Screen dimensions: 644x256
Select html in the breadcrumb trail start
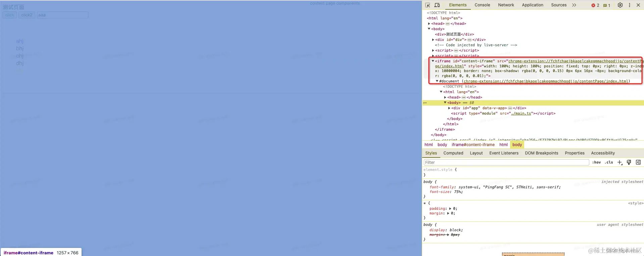(429, 145)
